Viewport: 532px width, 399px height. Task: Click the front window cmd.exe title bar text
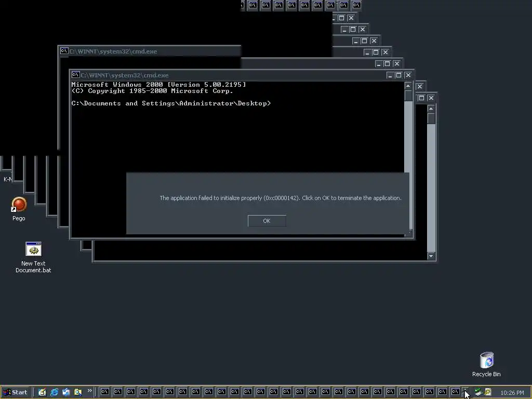coord(125,75)
